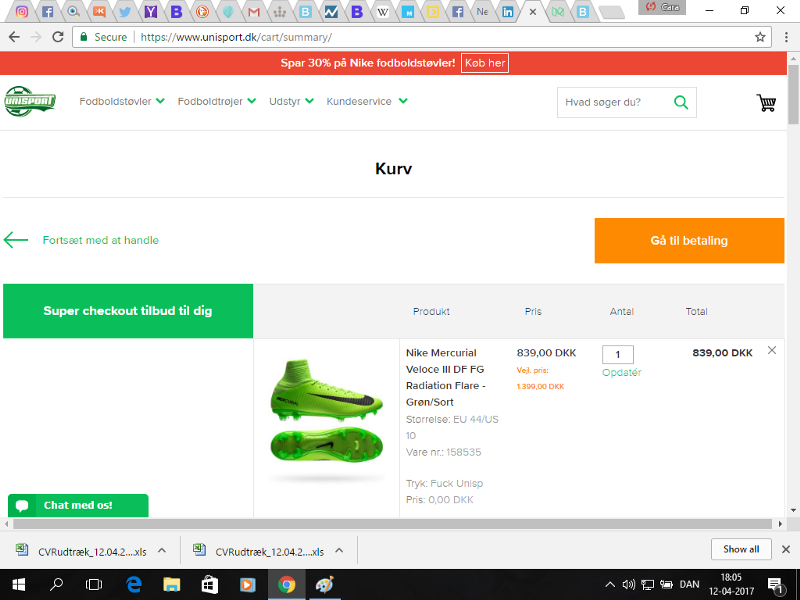The height and width of the screenshot is (600, 800).
Task: Remove the Nike Mercurial item from cart
Action: pyautogui.click(x=771, y=350)
